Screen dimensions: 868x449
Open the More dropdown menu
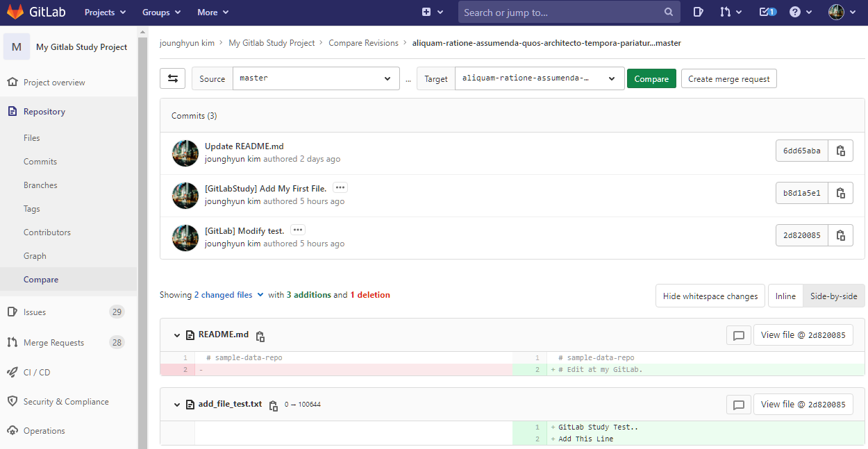pos(212,12)
